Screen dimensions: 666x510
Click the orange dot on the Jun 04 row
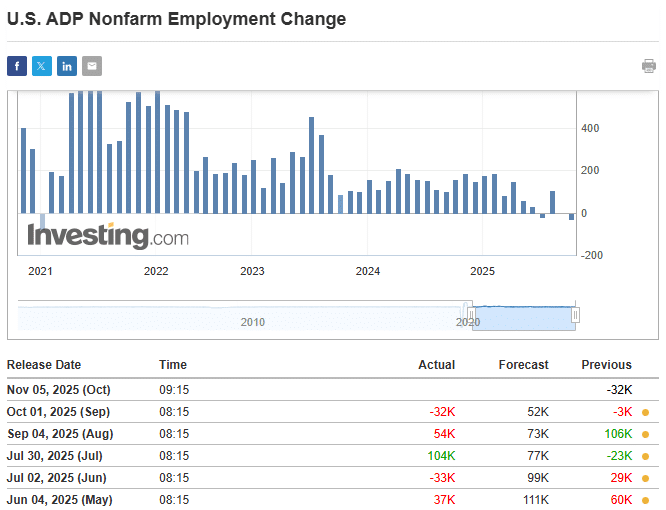[645, 500]
